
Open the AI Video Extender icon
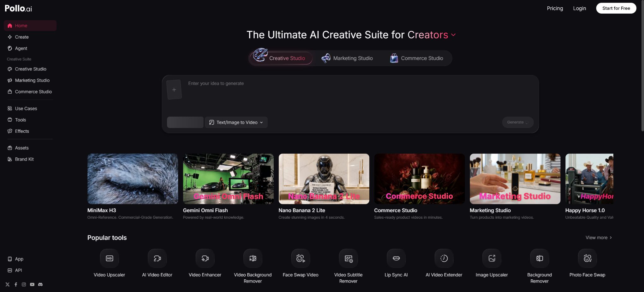pos(444,259)
